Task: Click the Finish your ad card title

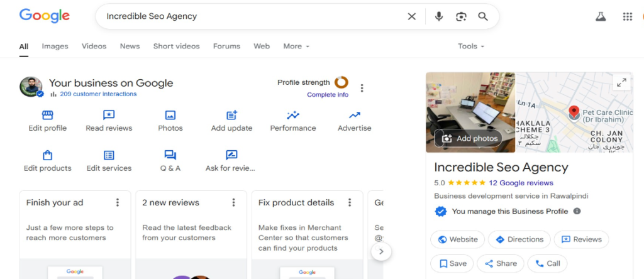Action: (x=55, y=203)
